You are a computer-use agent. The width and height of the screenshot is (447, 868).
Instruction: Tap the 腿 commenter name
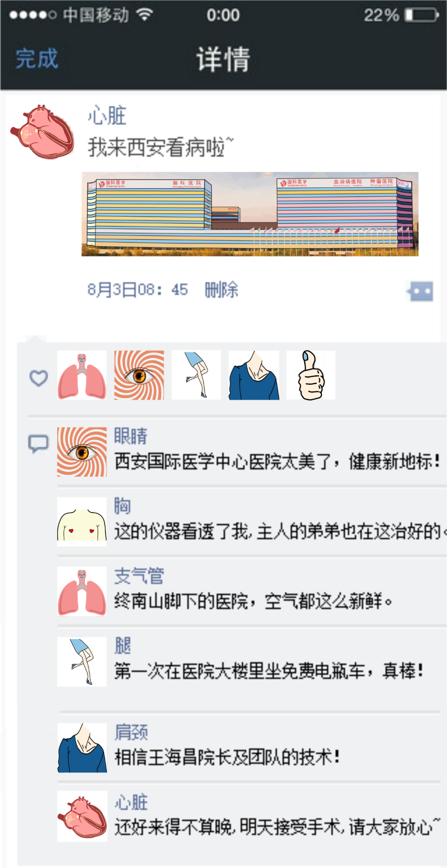pos(123,646)
